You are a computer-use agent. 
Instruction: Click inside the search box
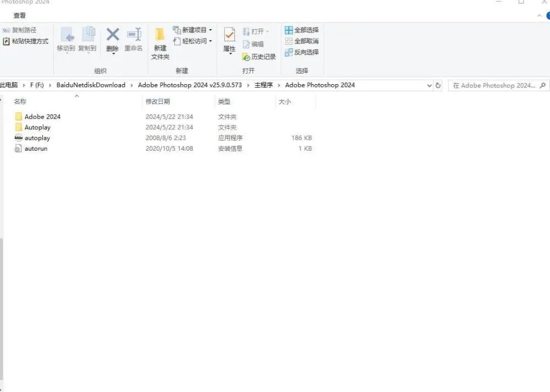495,85
